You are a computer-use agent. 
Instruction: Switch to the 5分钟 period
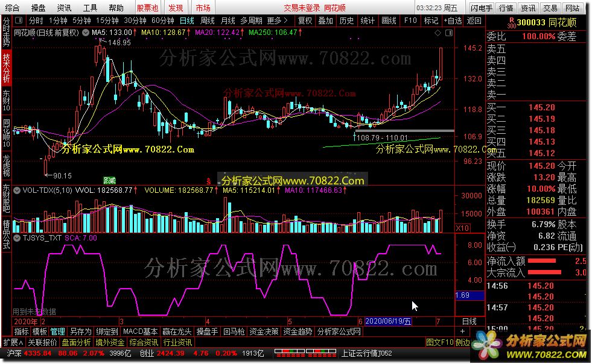(81, 20)
